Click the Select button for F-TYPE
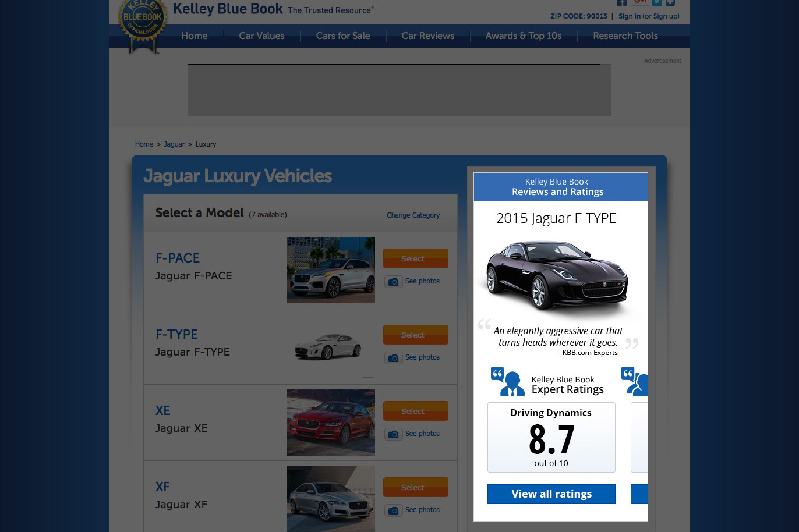This screenshot has width=799, height=532. click(x=416, y=335)
